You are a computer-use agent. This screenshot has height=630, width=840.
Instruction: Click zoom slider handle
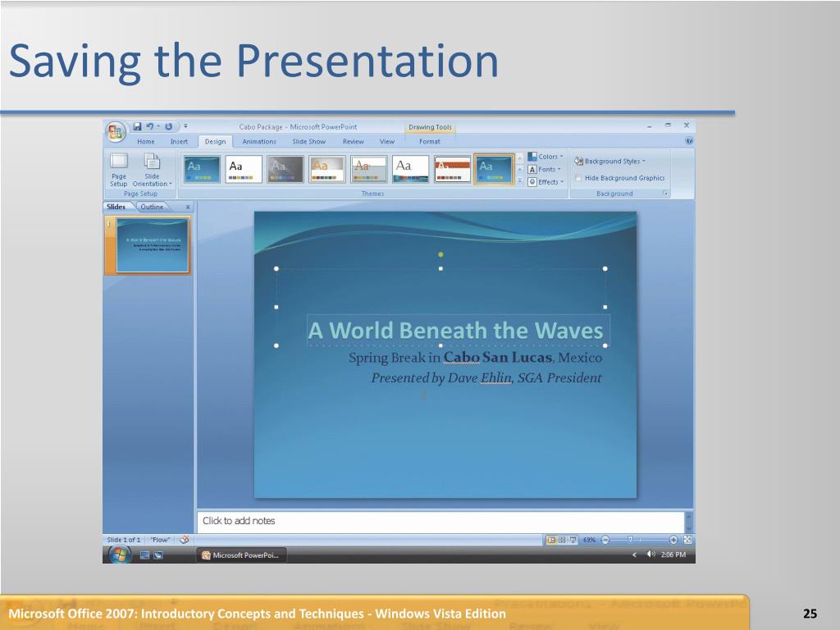[631, 540]
